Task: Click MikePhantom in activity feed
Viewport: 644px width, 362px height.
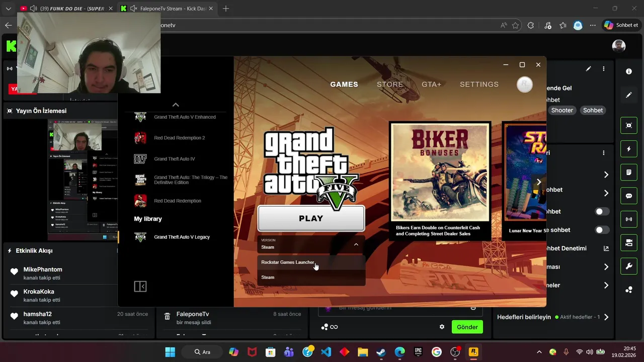Action: [x=43, y=269]
